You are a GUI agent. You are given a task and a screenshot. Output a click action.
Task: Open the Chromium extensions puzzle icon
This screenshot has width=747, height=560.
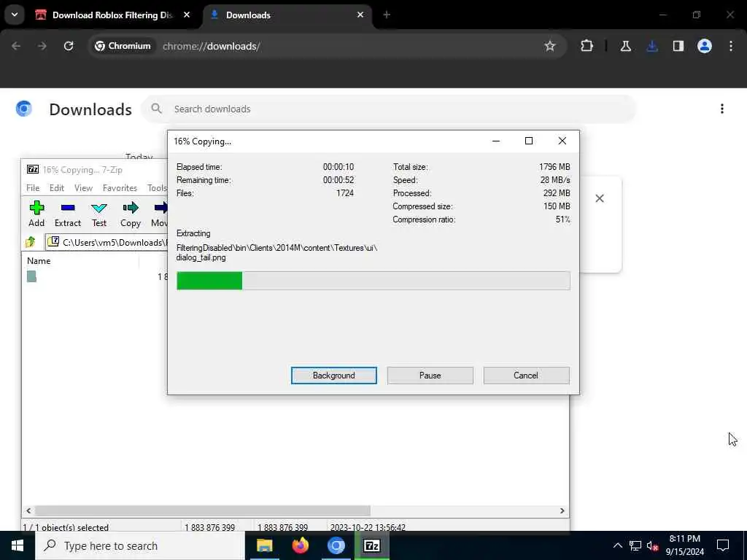point(587,46)
